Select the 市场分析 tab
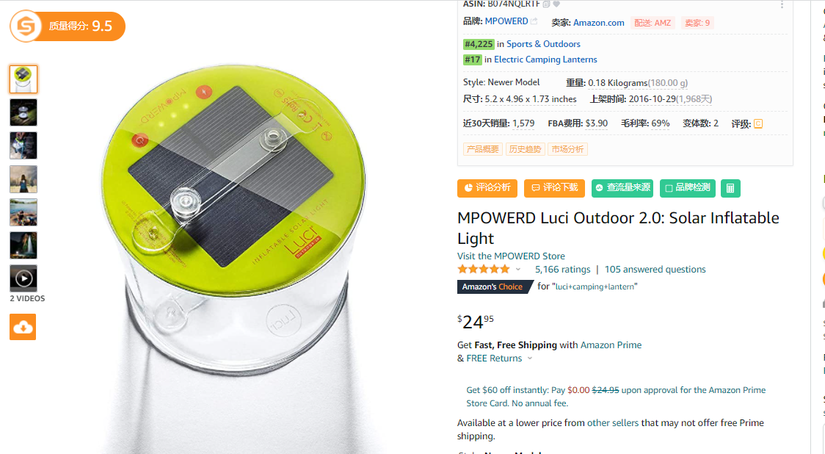 tap(568, 149)
